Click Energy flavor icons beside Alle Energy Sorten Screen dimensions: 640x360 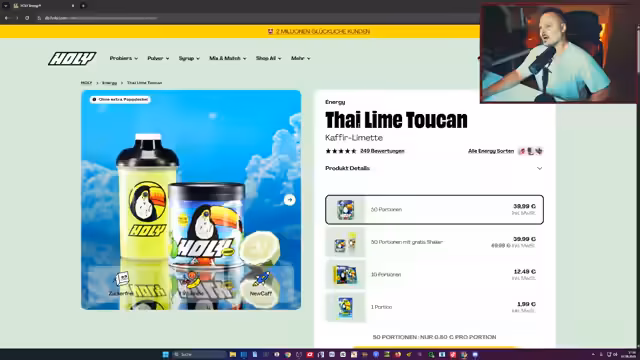tap(530, 151)
